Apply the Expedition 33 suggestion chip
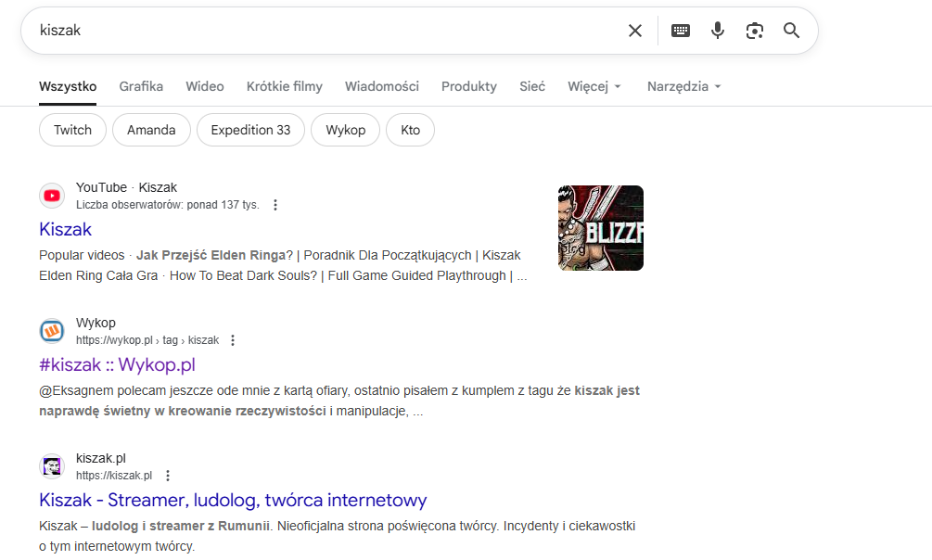The height and width of the screenshot is (560, 932). [x=250, y=130]
